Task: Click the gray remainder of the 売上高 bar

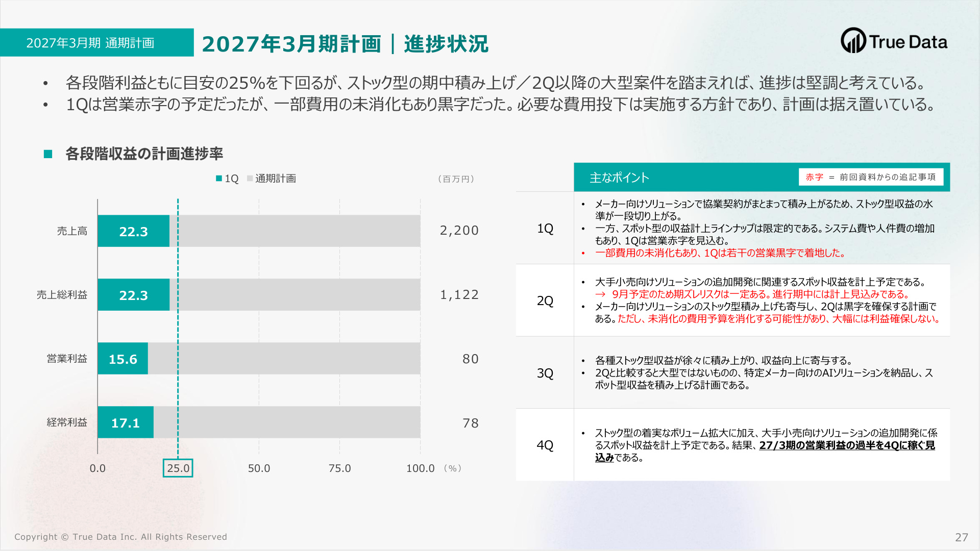Action: 295,231
